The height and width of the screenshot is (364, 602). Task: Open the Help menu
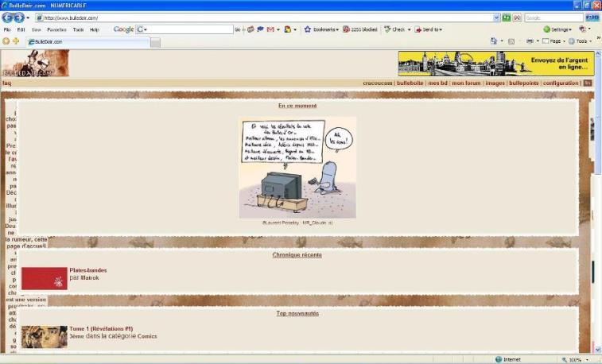click(95, 29)
